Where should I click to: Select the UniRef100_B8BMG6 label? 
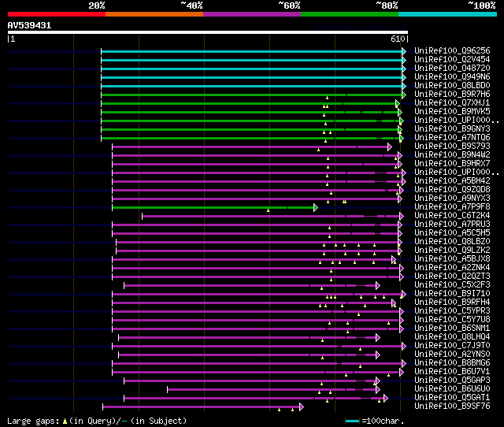[452, 363]
